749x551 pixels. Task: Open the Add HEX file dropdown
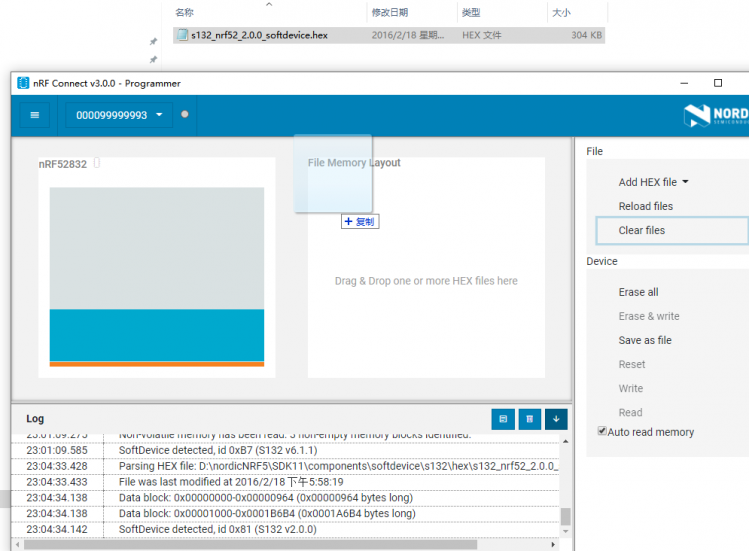click(x=653, y=182)
